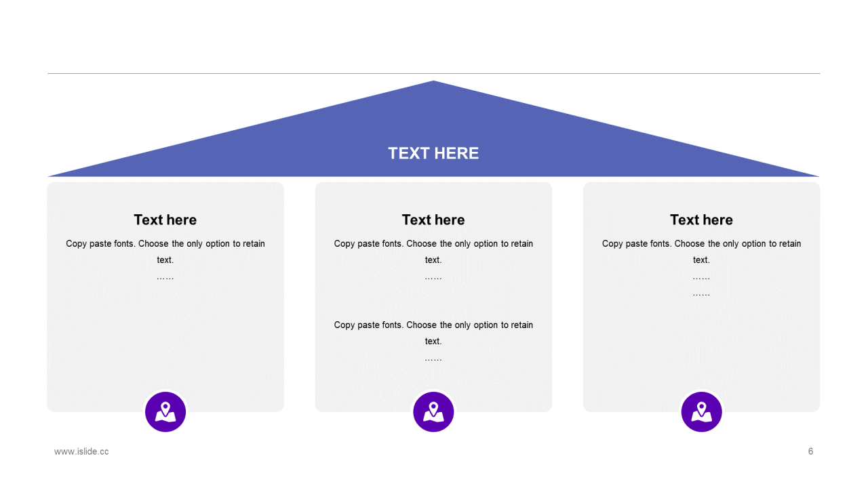Viewport: 868px width, 488px height.
Task: Select the right card's "Text here" heading
Action: (701, 220)
